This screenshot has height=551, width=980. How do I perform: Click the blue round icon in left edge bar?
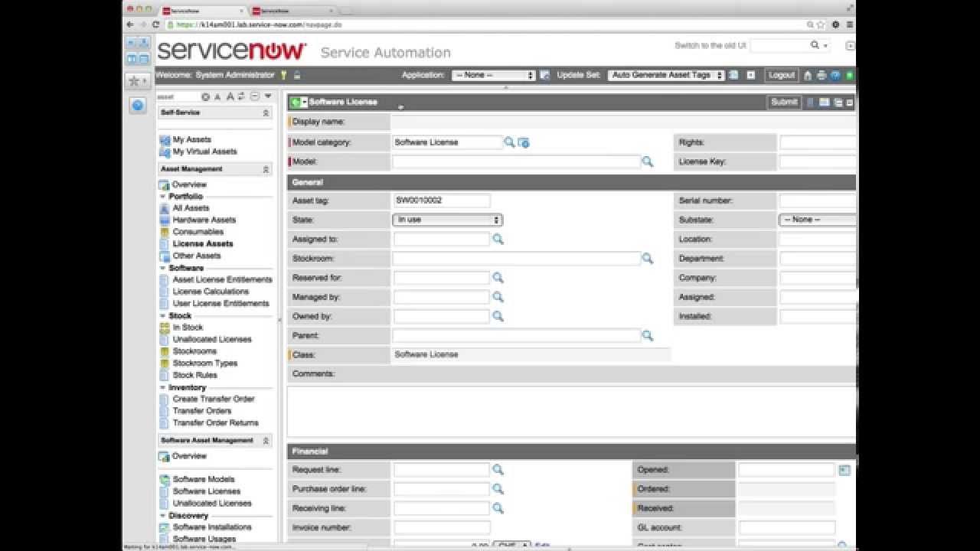coord(138,106)
